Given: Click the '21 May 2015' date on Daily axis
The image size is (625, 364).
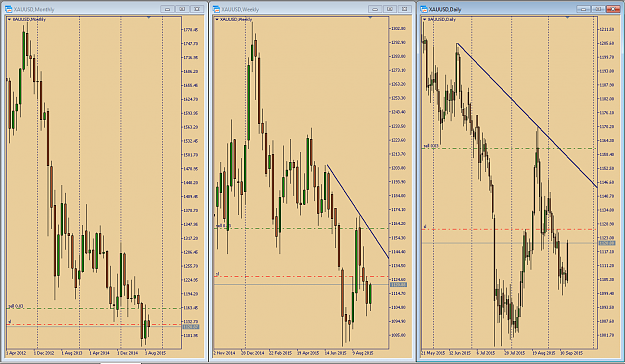Looking at the screenshot, I should pos(433,352).
